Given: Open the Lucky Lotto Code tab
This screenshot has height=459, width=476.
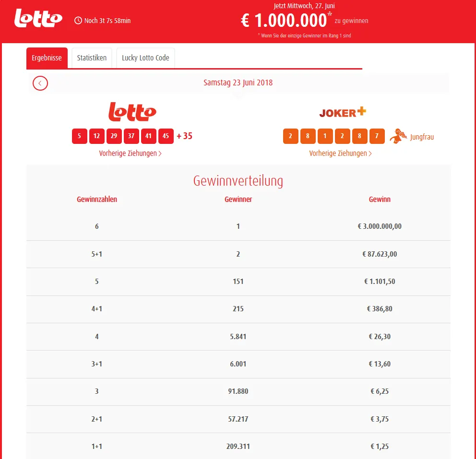Looking at the screenshot, I should pos(145,58).
